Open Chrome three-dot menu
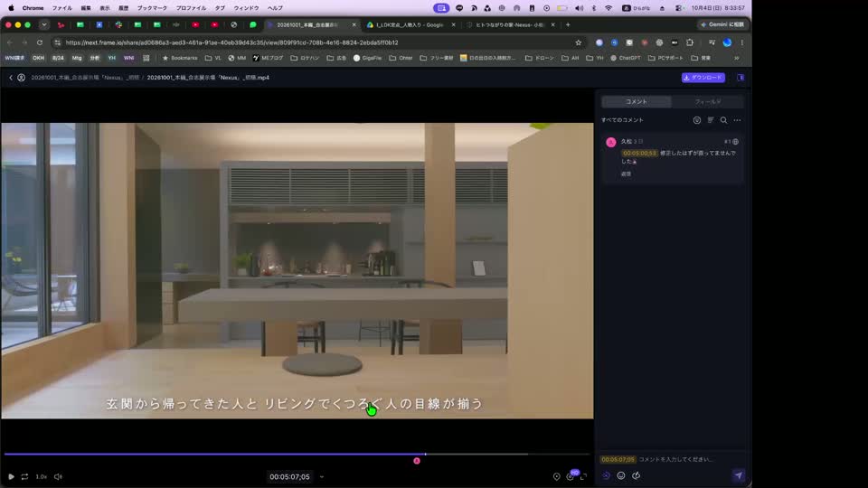The width and height of the screenshot is (868, 488). 741,42
